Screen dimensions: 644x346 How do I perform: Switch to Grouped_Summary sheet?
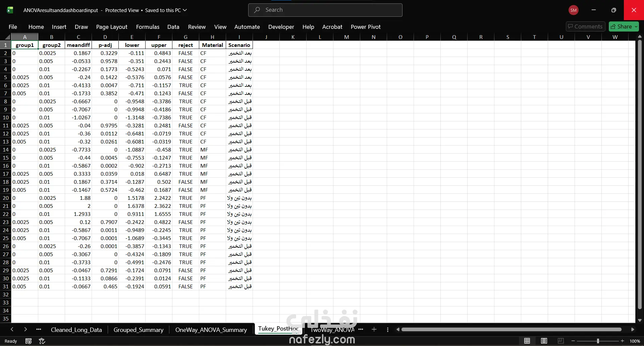pos(139,330)
